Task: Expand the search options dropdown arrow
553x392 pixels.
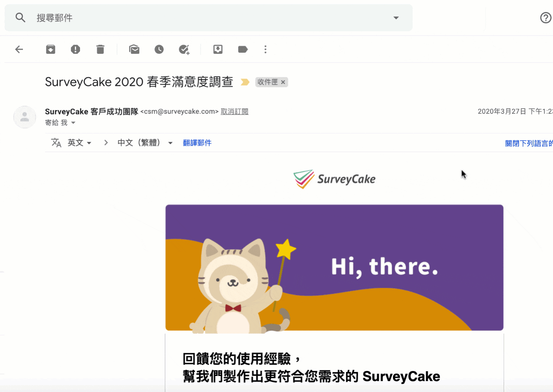Action: [x=396, y=18]
